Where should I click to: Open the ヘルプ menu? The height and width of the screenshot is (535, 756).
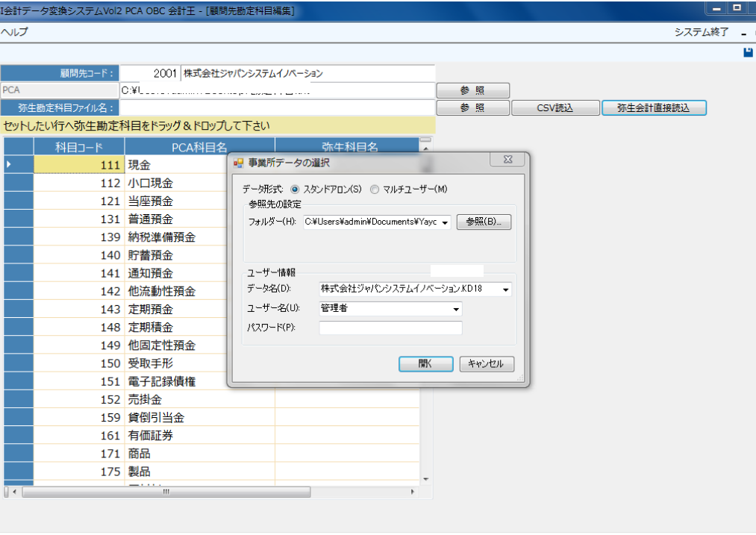tap(14, 32)
